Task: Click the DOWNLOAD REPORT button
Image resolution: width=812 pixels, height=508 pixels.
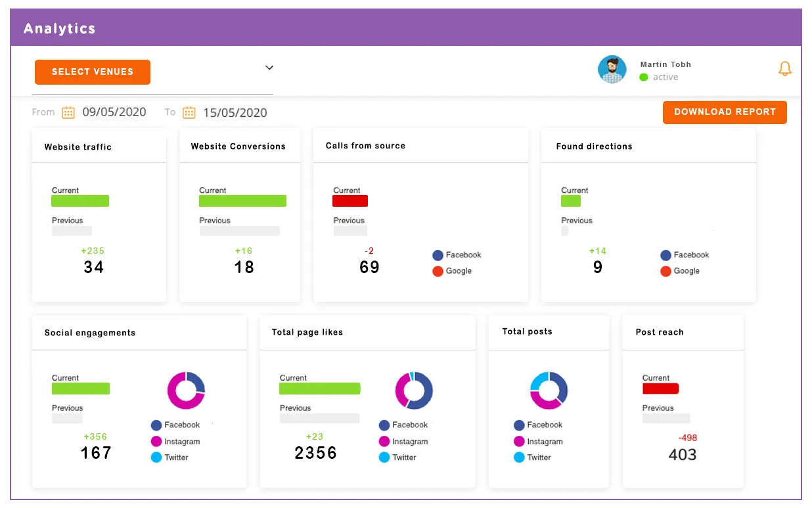Action: tap(725, 112)
